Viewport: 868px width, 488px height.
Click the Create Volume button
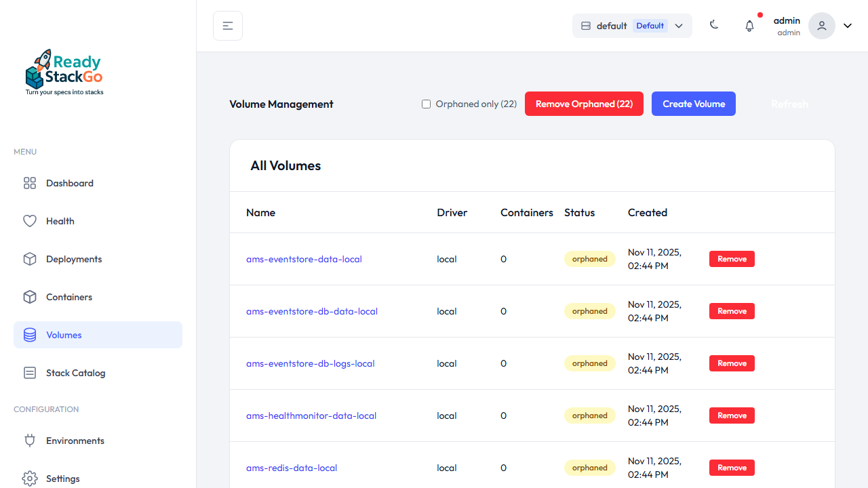point(693,104)
